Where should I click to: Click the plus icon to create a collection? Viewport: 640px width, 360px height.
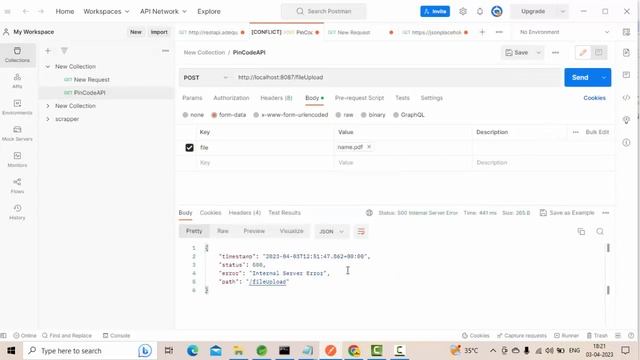[48, 51]
